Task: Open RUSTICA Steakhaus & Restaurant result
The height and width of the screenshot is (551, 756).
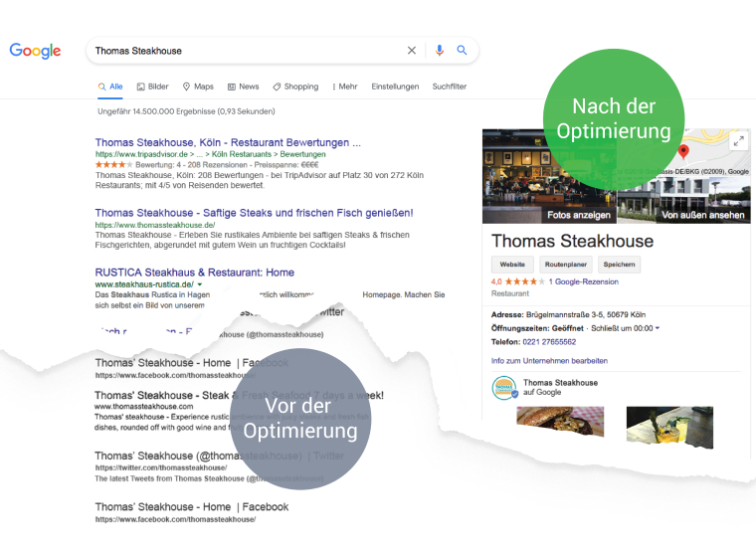Action: 194,273
